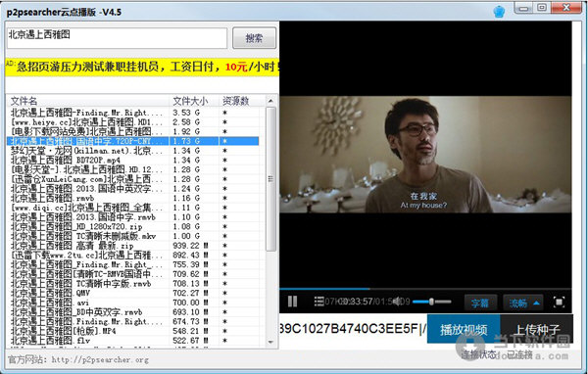Open the player playlist icon
This screenshot has width=588, height=374.
tap(318, 302)
